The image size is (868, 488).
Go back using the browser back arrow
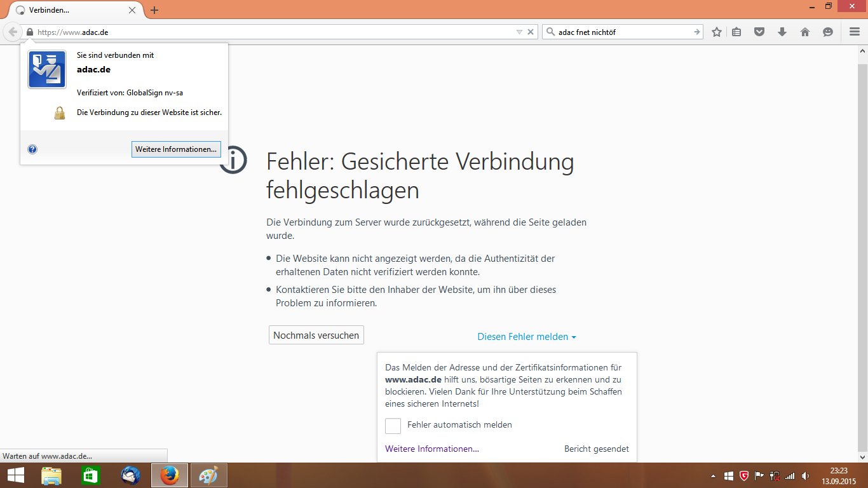[13, 32]
